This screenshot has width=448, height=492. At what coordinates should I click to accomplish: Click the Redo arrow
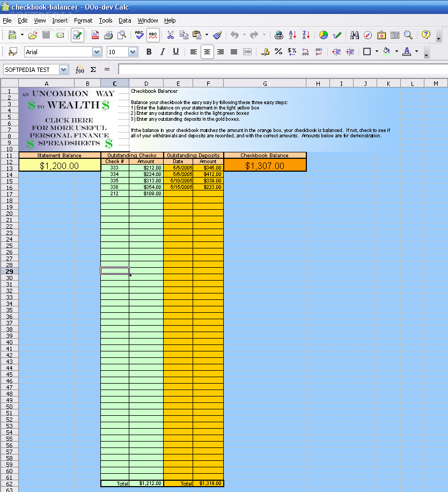pos(254,35)
